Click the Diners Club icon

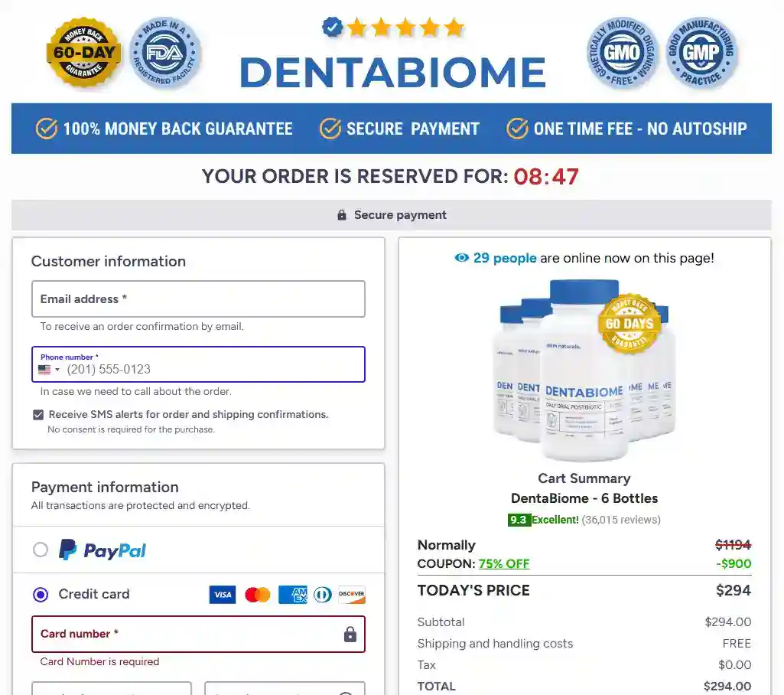coord(323,595)
